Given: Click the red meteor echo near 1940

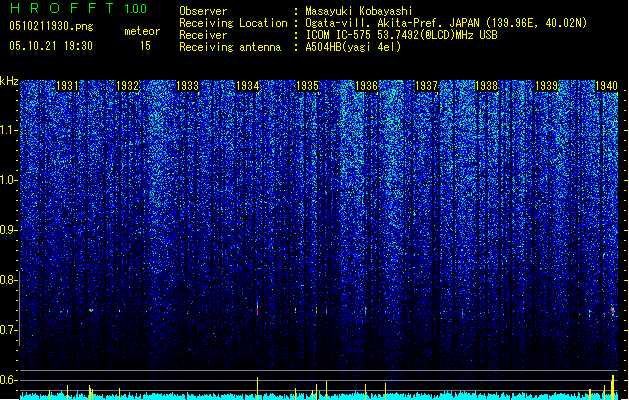Looking at the screenshot, I should (x=613, y=311).
